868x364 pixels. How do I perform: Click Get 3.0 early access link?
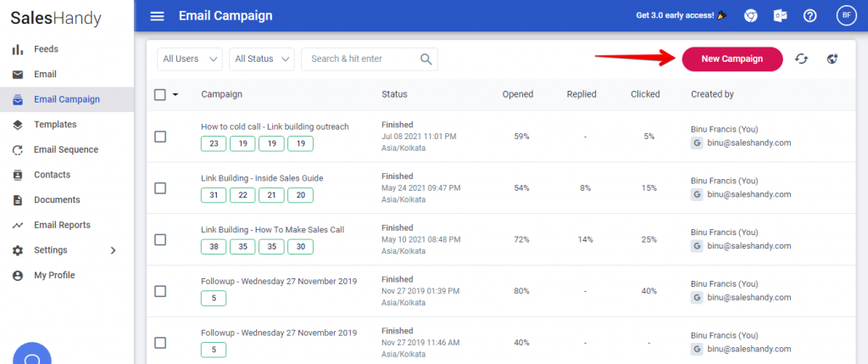click(681, 15)
